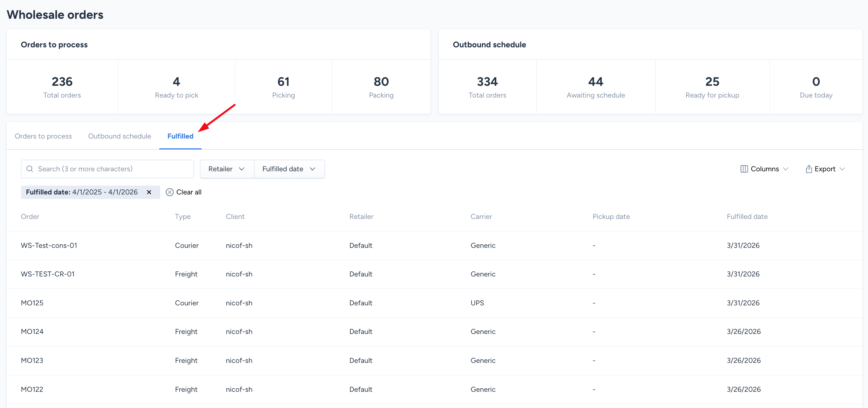Click the Clear all circle-x icon

[x=169, y=192]
